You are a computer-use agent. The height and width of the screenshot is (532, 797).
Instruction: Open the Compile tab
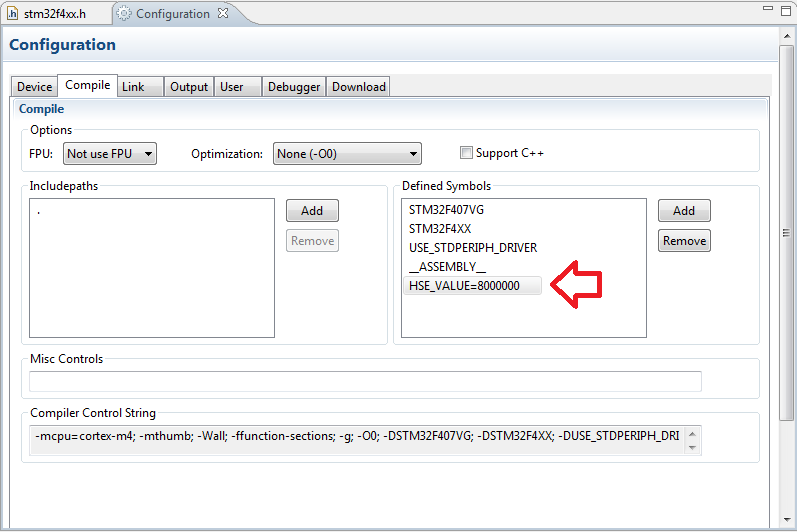point(87,85)
